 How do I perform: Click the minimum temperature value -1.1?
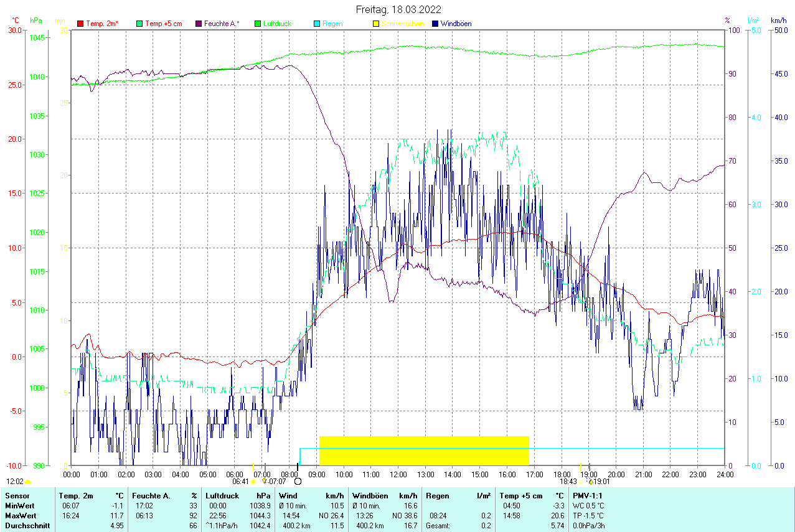tap(119, 506)
